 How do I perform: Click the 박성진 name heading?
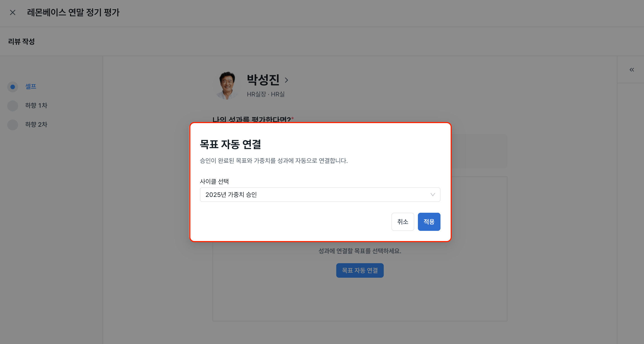pos(263,80)
